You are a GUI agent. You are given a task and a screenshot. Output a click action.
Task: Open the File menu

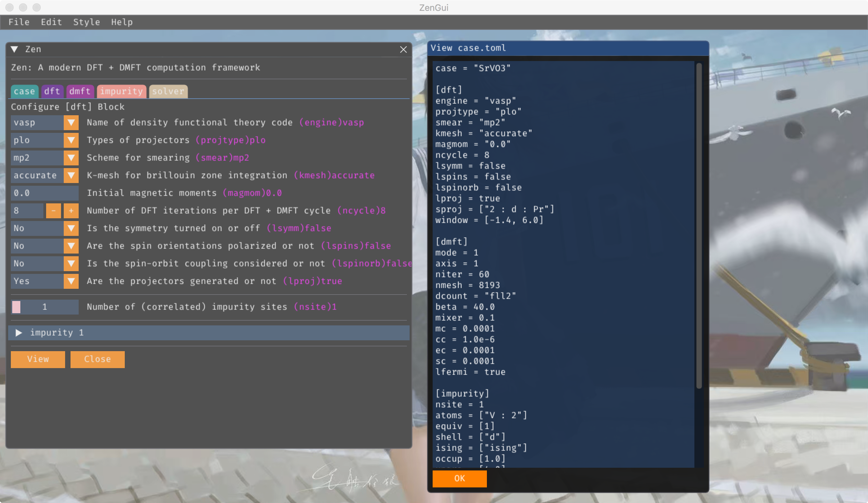[x=19, y=22]
